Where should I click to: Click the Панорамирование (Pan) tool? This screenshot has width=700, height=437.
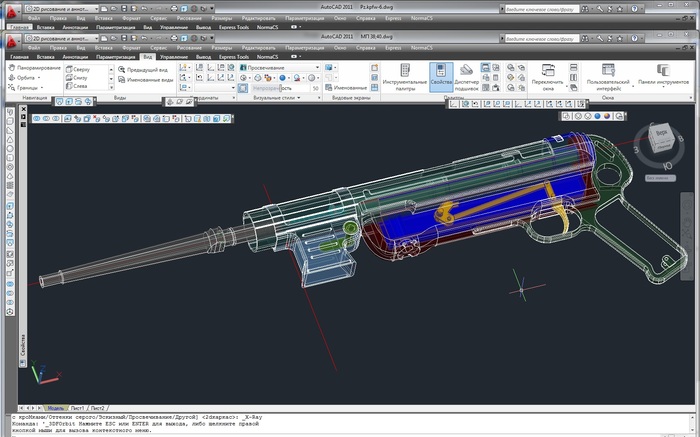point(35,68)
